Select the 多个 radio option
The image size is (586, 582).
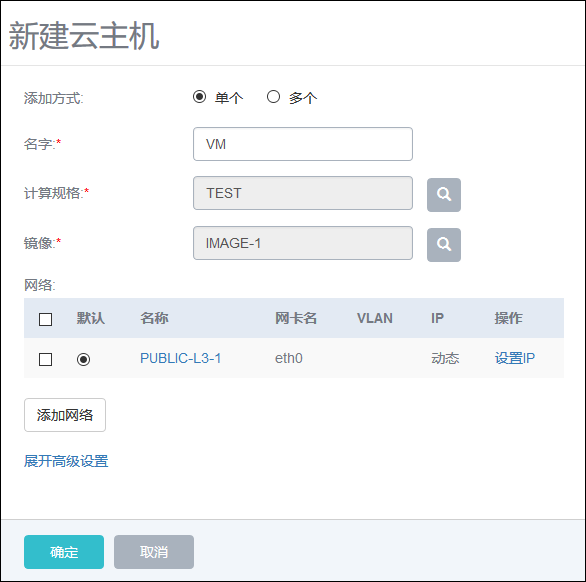coord(273,97)
